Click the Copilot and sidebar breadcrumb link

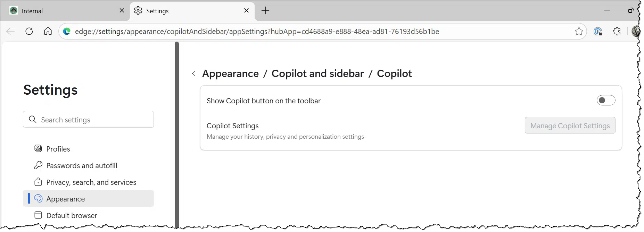(317, 74)
